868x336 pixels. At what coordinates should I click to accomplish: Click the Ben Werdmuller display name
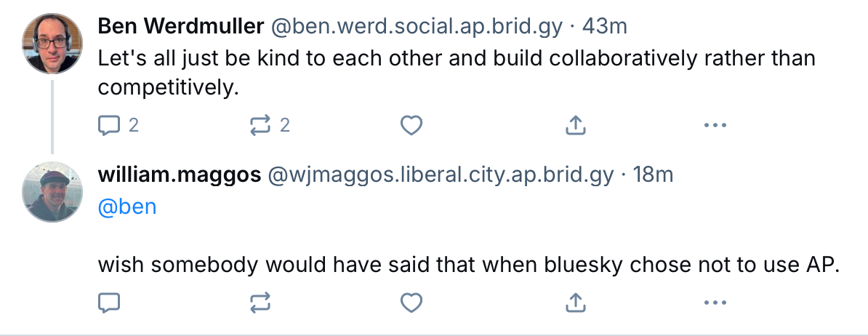(180, 27)
